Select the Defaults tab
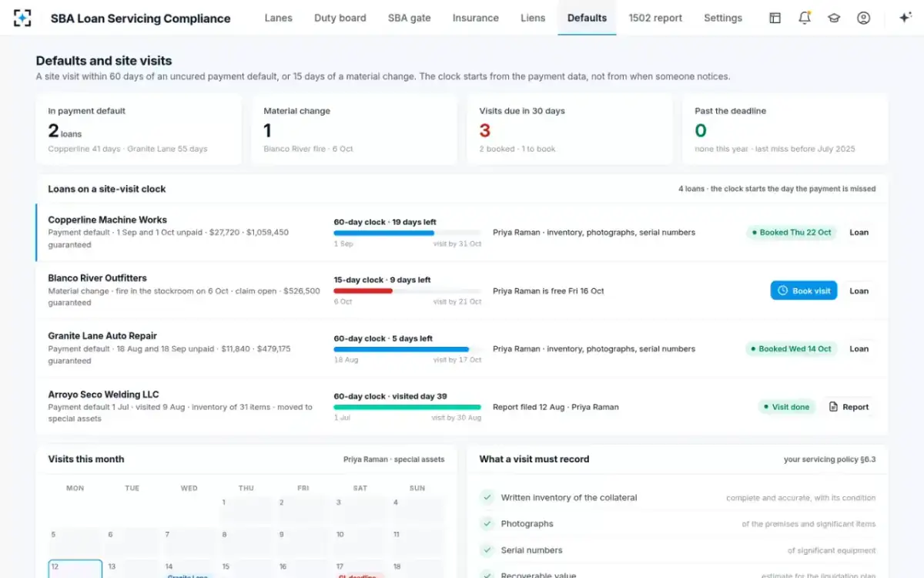This screenshot has height=578, width=924. point(587,18)
